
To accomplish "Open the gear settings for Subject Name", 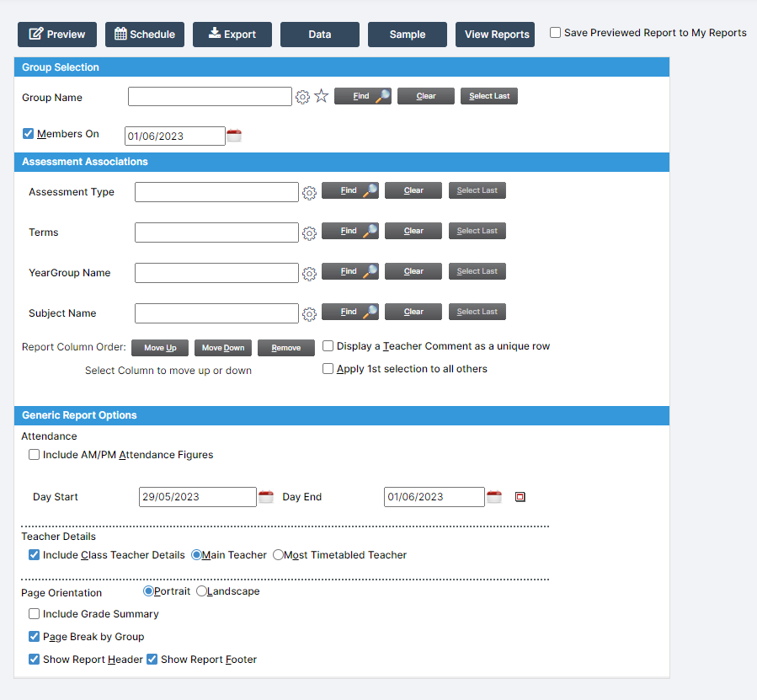I will pyautogui.click(x=310, y=314).
